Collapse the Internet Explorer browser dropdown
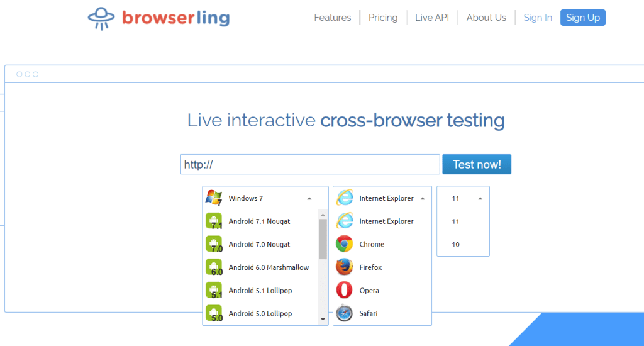The image size is (644, 346). click(x=422, y=198)
